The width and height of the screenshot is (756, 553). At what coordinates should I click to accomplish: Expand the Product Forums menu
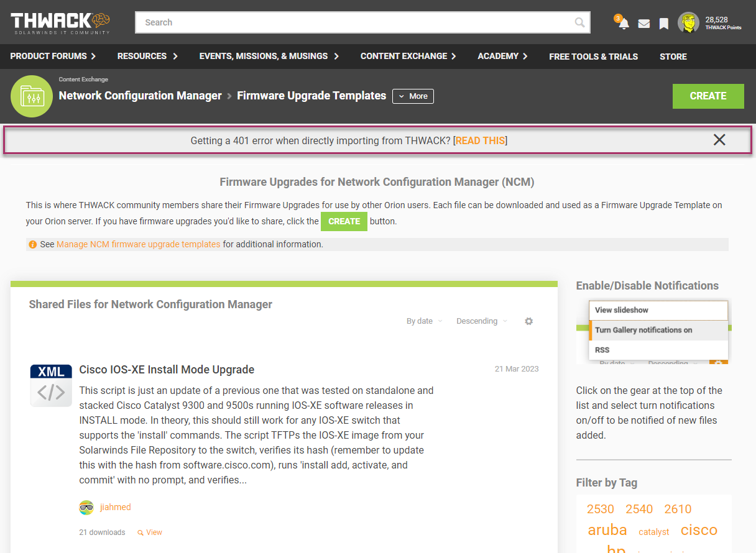click(x=53, y=56)
